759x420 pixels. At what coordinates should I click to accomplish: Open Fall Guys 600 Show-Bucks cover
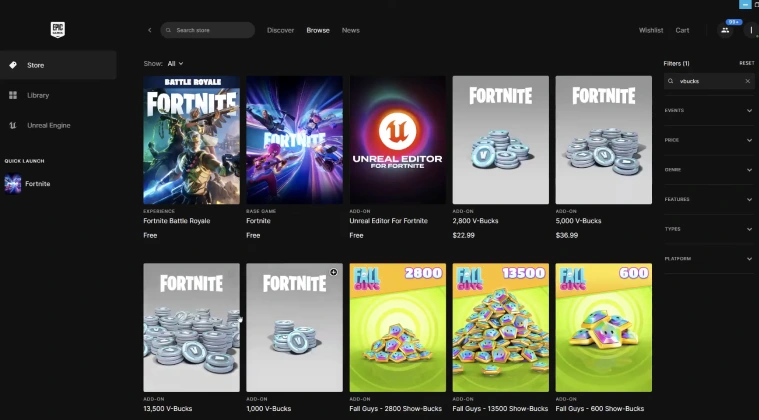pos(604,328)
